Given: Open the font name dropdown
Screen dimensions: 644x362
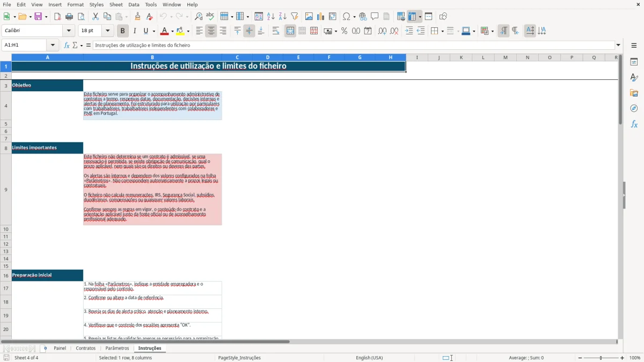Looking at the screenshot, I should coord(69,31).
